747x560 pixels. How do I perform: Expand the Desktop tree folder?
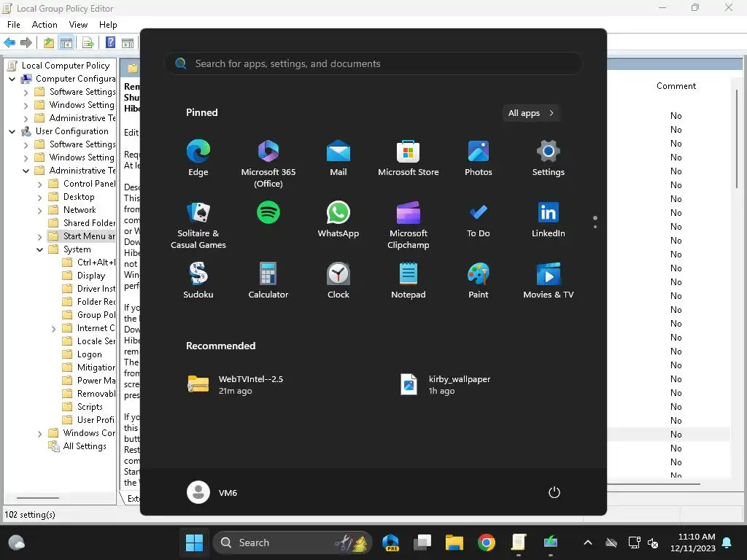pos(40,197)
